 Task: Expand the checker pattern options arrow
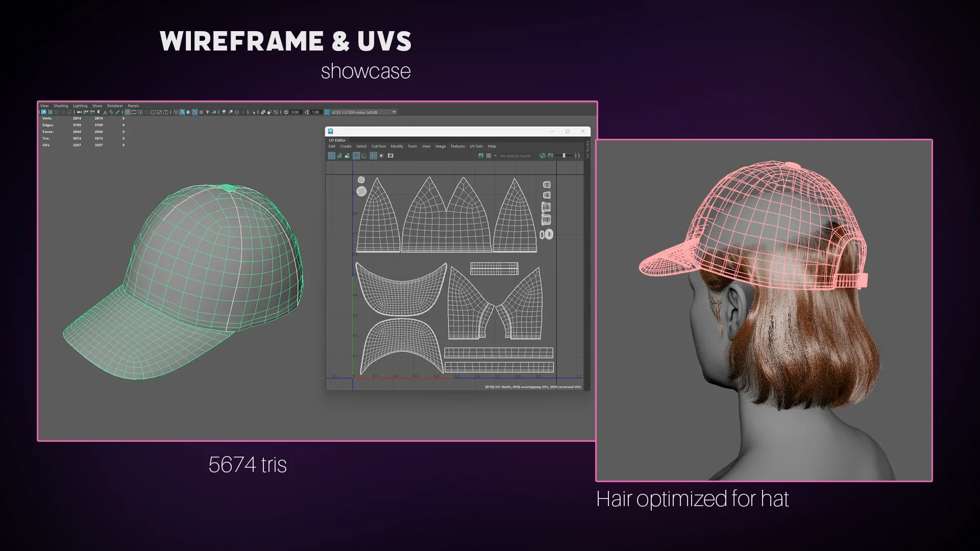click(495, 156)
